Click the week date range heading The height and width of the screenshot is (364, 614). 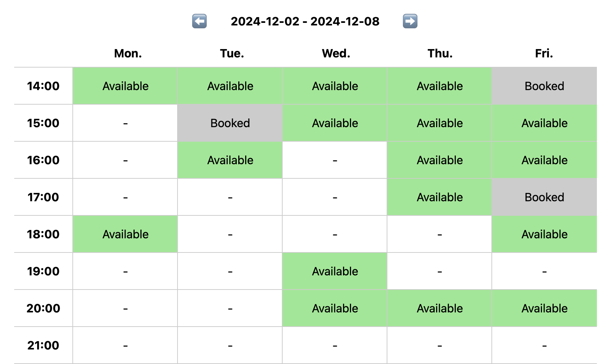(x=305, y=21)
